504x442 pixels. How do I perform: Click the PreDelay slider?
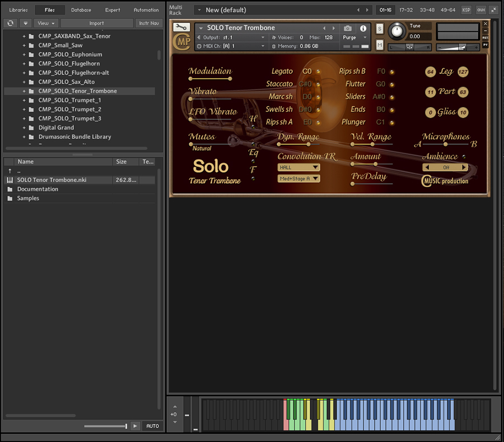pos(372,184)
